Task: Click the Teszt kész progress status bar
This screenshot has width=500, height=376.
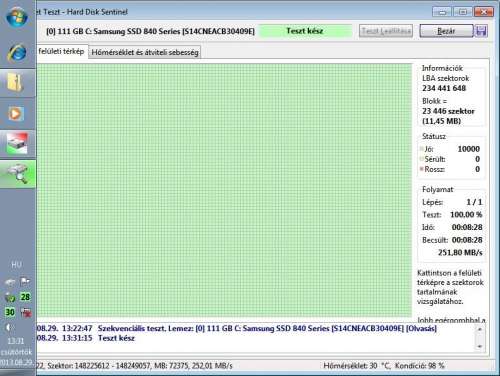Action: (305, 31)
